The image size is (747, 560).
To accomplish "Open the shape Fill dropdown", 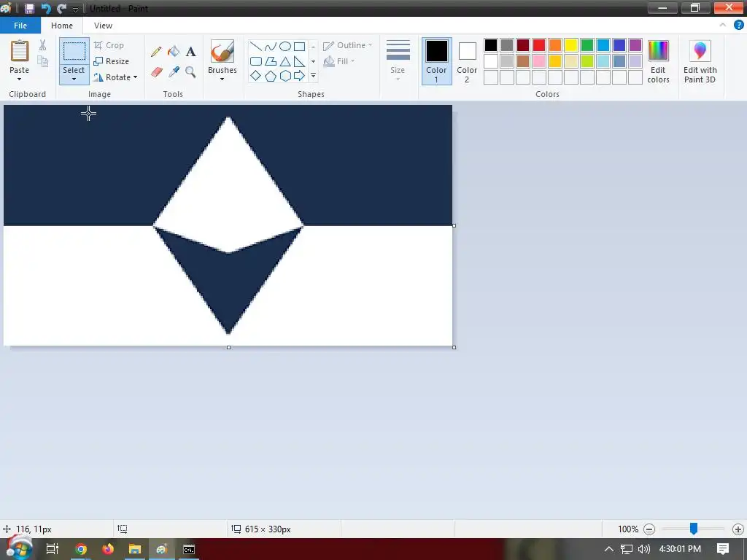I will 338,61.
